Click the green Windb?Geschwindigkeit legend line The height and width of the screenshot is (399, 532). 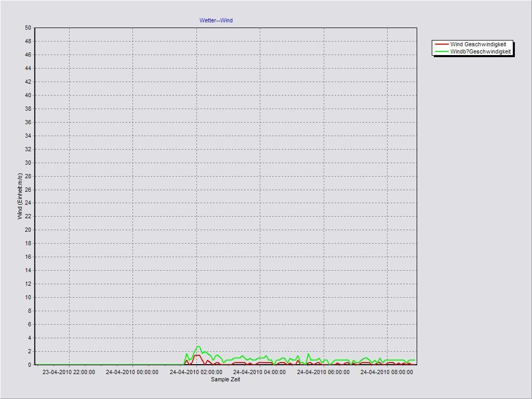[441, 51]
